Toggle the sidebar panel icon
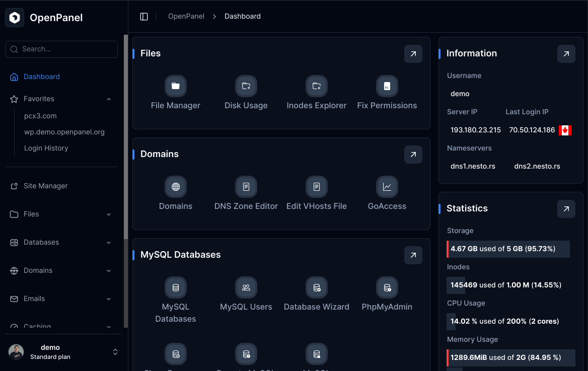This screenshot has height=371, width=588. click(144, 17)
